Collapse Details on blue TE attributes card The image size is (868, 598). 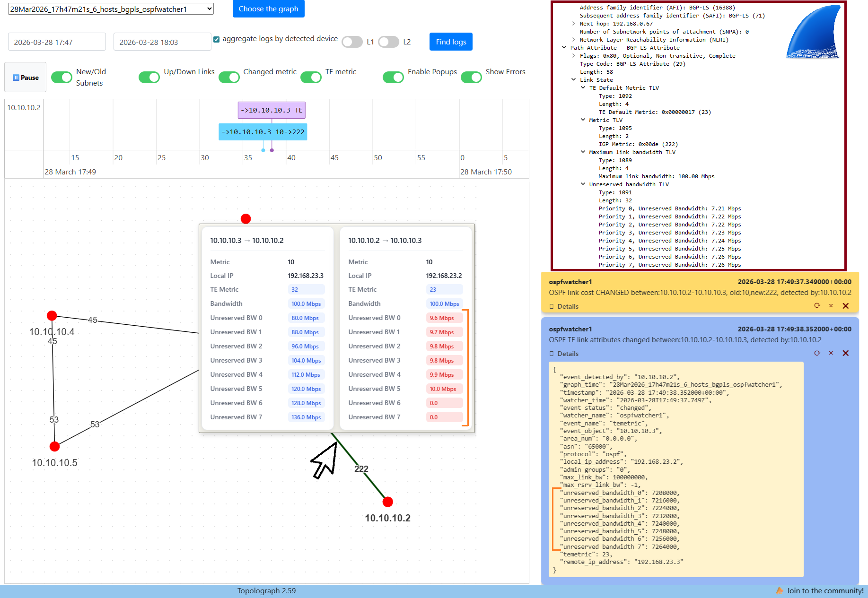pyautogui.click(x=564, y=354)
